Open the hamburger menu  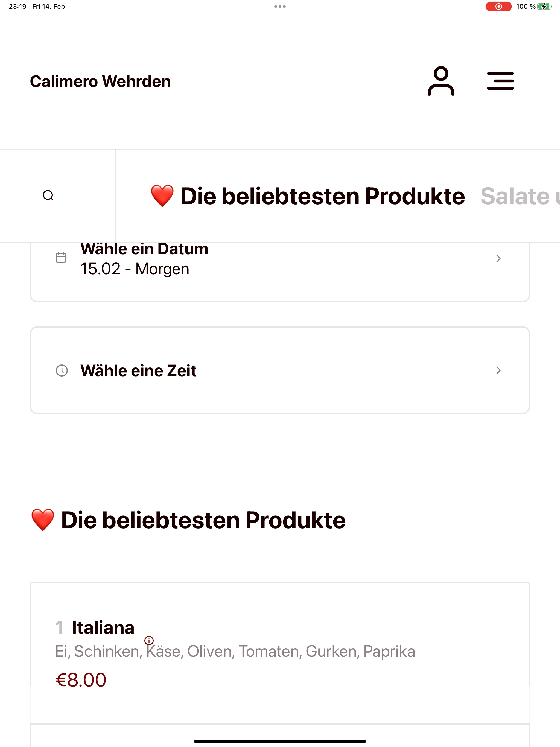500,81
